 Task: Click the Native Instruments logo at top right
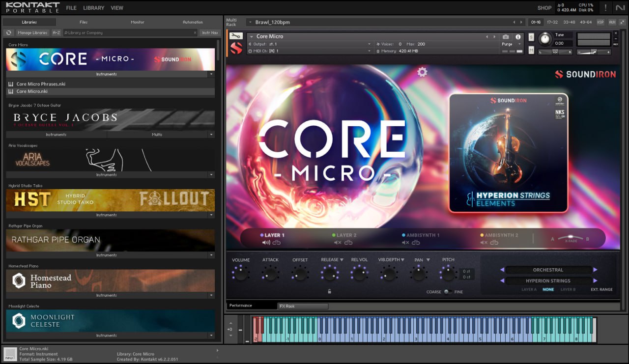coord(620,8)
